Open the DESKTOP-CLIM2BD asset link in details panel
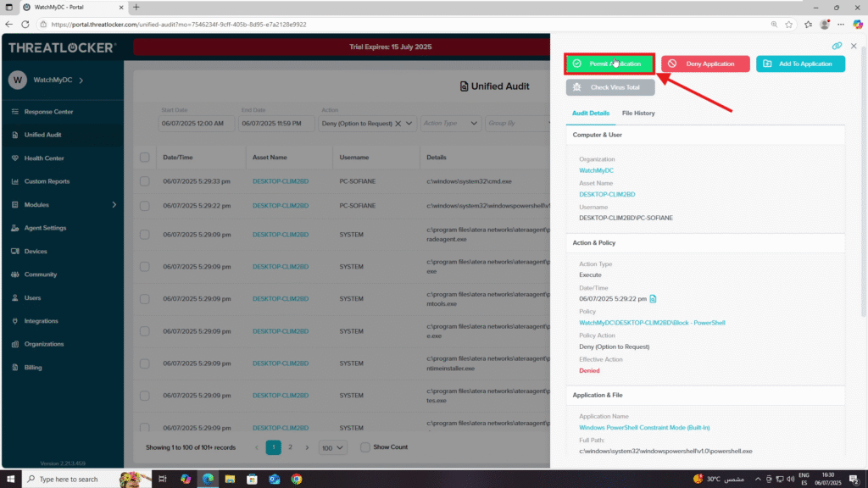The image size is (868, 488). coord(607,195)
